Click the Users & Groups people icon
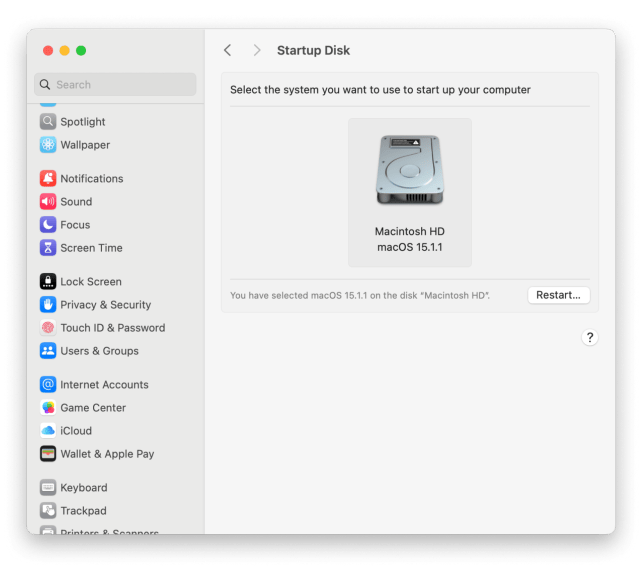This screenshot has height=573, width=639. click(48, 351)
